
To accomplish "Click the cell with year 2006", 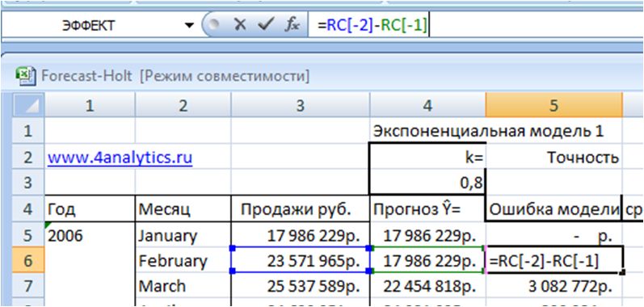I will (90, 235).
